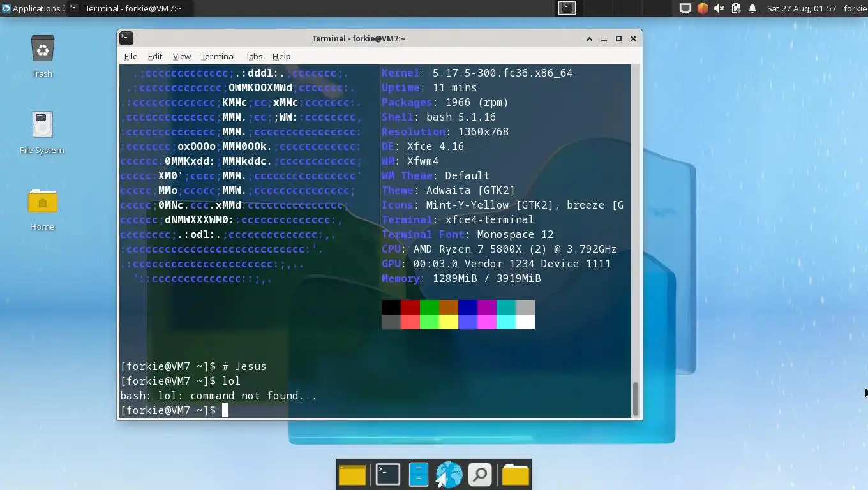868x490 pixels.
Task: Click the bright magenta color block in the palette
Action: click(x=487, y=322)
